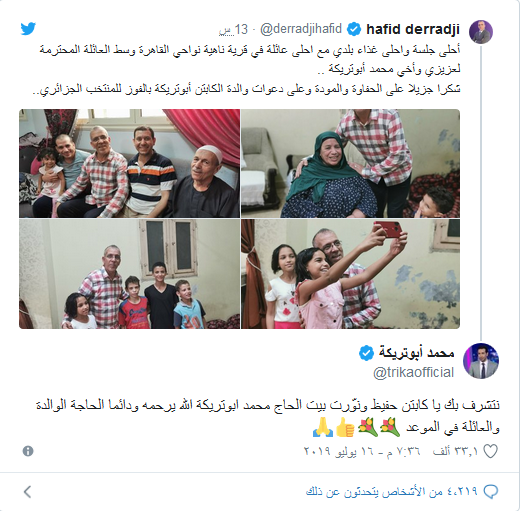Open the tweet info icon

pyautogui.click(x=28, y=451)
